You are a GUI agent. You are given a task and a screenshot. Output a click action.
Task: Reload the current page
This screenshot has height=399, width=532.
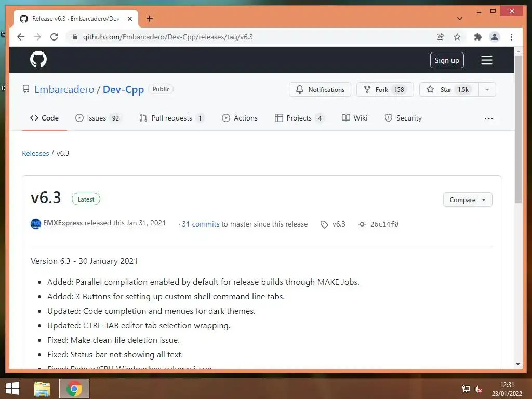click(54, 37)
